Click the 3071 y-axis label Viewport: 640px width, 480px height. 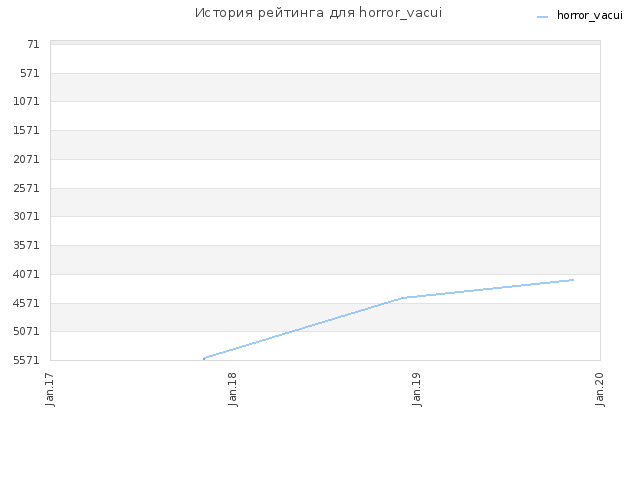click(x=27, y=216)
